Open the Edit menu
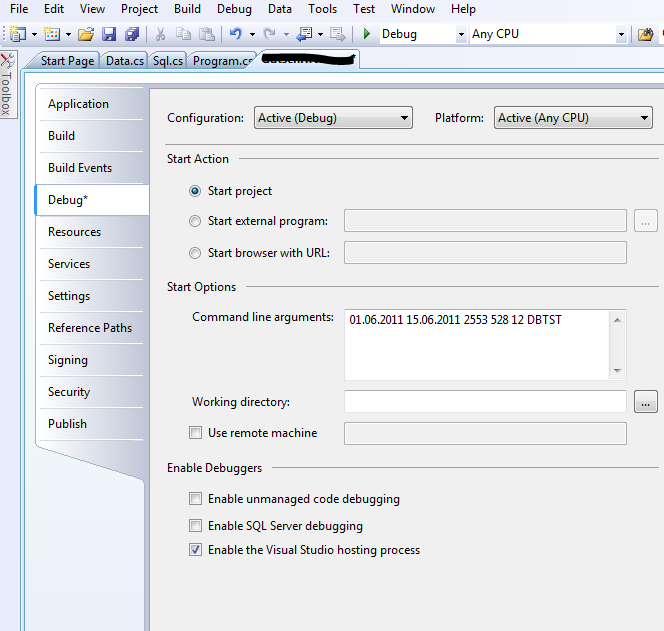Viewport: 664px width, 631px height. tap(54, 9)
